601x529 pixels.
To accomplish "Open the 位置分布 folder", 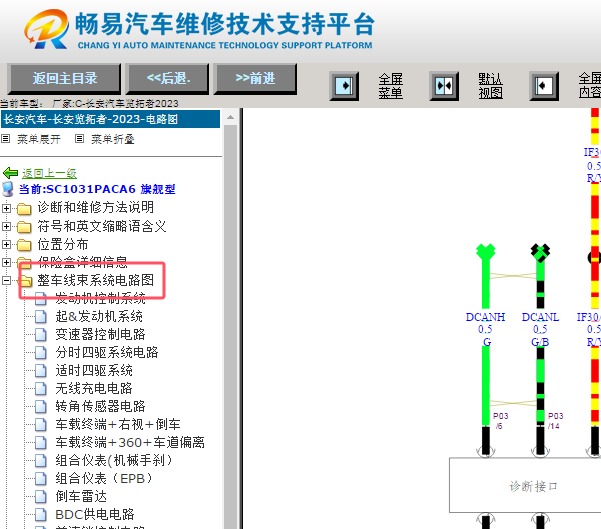I will pos(63,244).
